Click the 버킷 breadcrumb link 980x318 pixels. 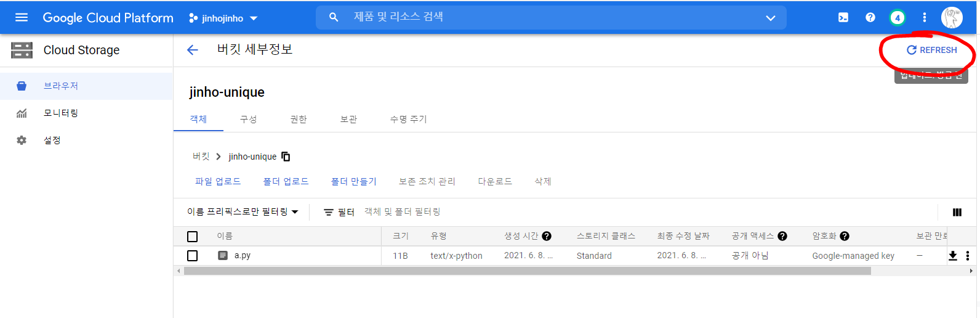click(201, 157)
